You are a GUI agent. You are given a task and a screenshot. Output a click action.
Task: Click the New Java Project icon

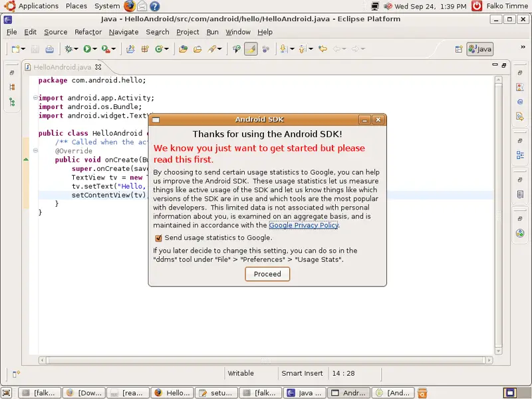[x=130, y=49]
